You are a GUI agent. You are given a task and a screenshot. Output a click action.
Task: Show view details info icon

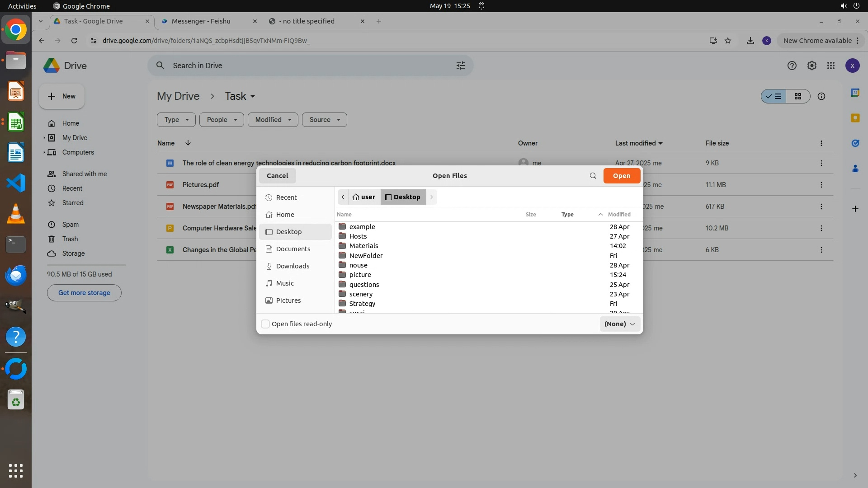821,96
